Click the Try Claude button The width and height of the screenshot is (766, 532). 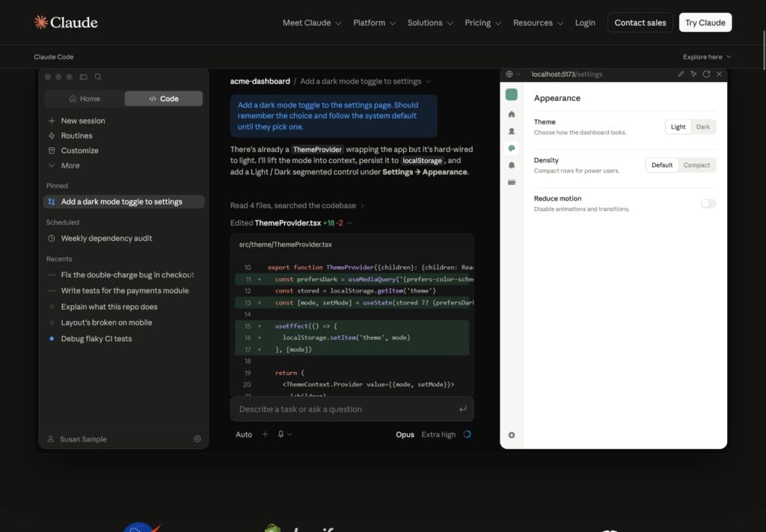[705, 22]
